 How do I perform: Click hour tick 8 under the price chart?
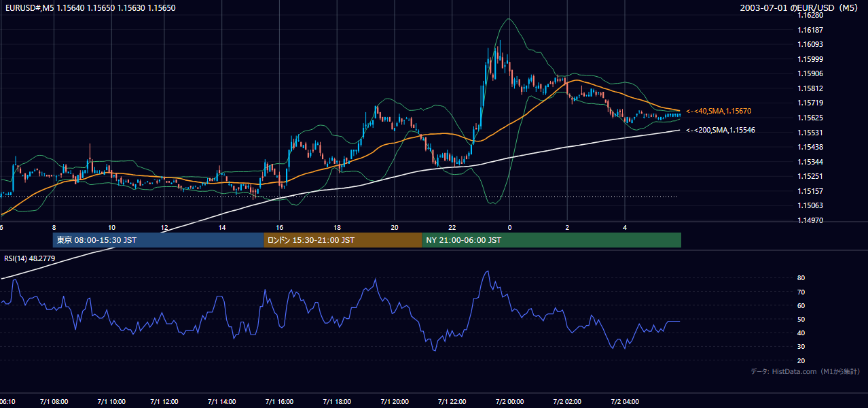pyautogui.click(x=54, y=228)
